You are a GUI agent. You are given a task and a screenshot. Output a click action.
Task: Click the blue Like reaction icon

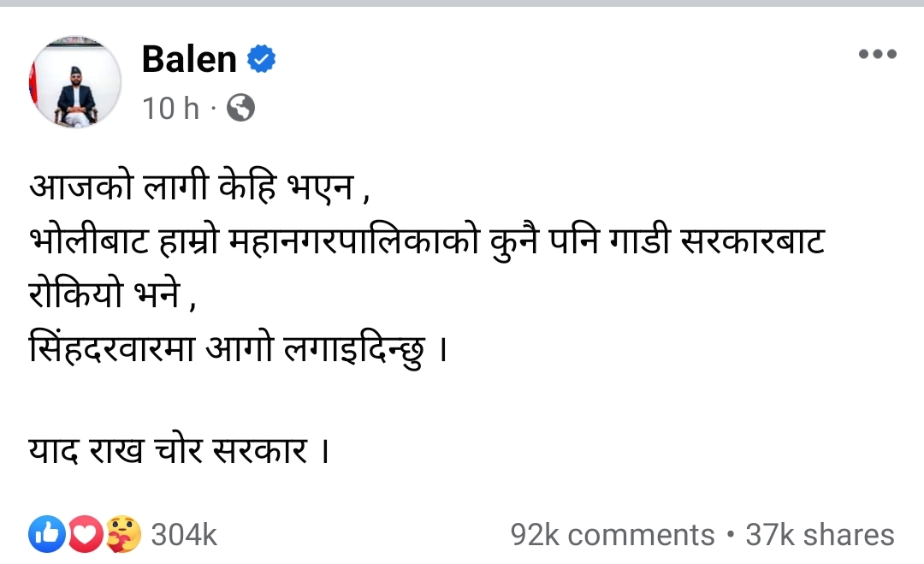[47, 535]
